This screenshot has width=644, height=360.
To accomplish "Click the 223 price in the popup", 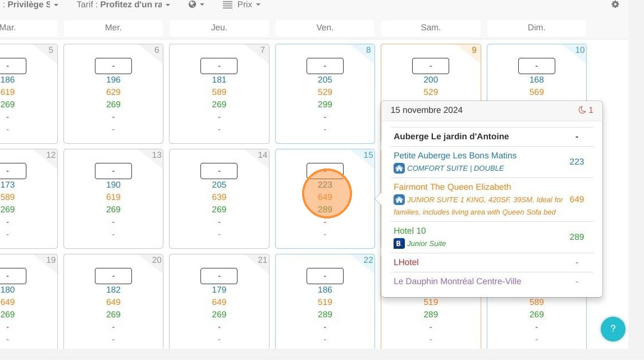I will 577,162.
